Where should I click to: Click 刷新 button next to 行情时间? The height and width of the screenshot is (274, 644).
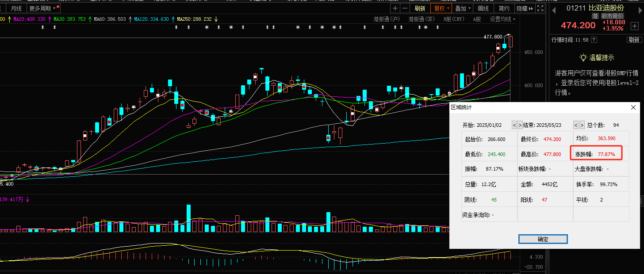pos(634,40)
